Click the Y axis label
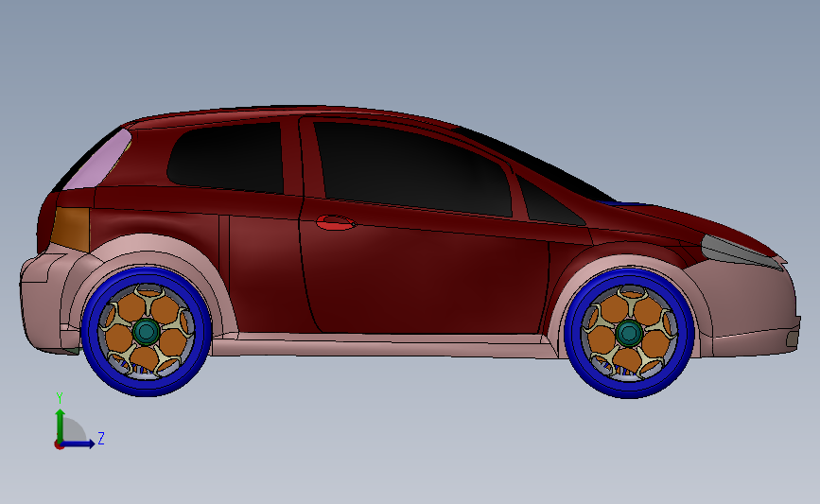 pyautogui.click(x=60, y=398)
